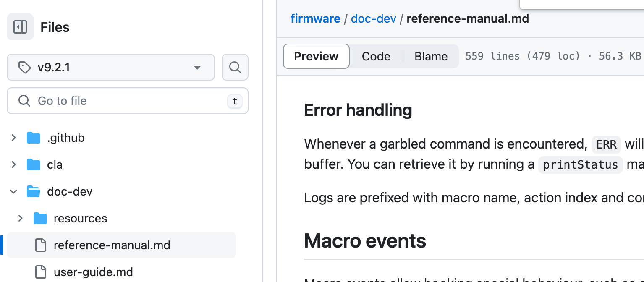Screen dimensions: 644x282
Task: Switch to the Preview tab
Action: [316, 56]
